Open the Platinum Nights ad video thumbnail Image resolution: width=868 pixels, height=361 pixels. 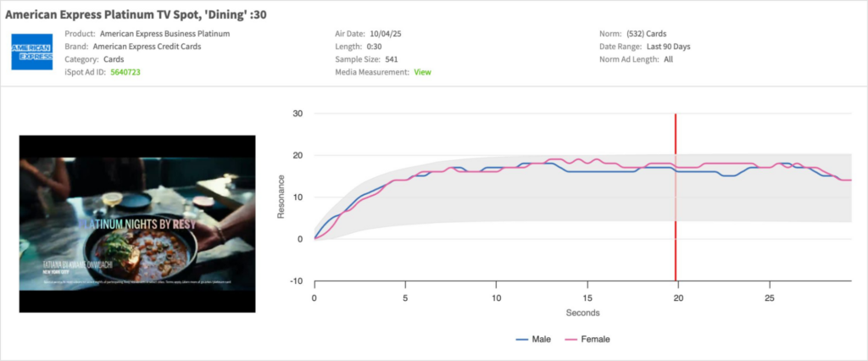(137, 224)
